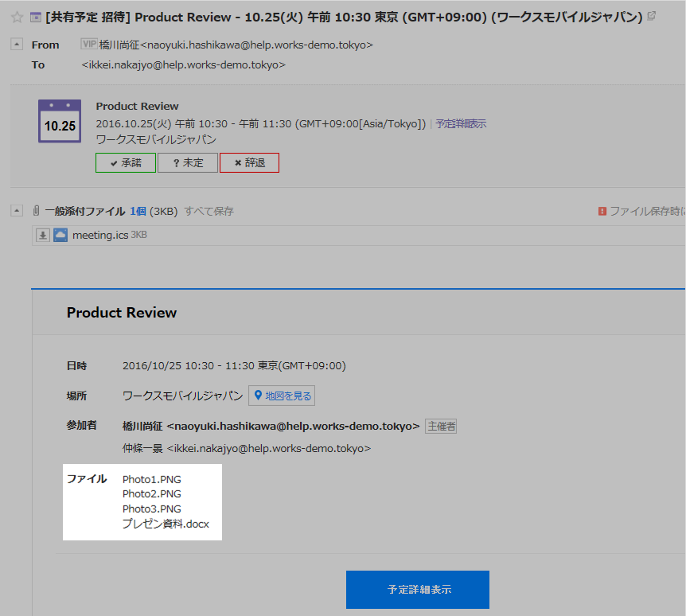The image size is (686, 616).
Task: Open email in new window icon
Action: tap(653, 16)
